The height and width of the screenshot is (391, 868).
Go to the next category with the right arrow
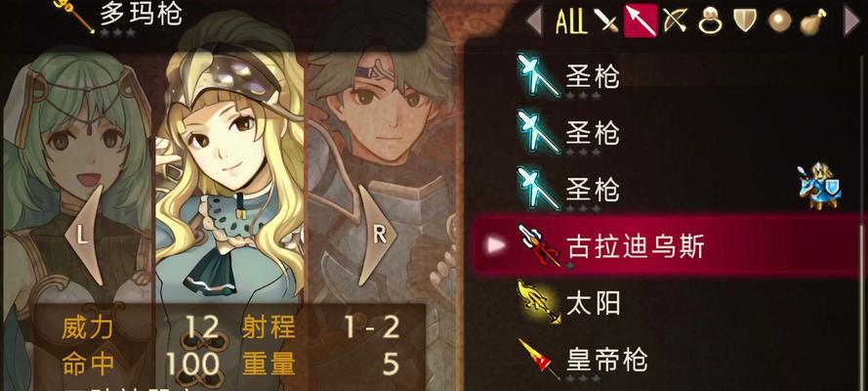[852, 22]
